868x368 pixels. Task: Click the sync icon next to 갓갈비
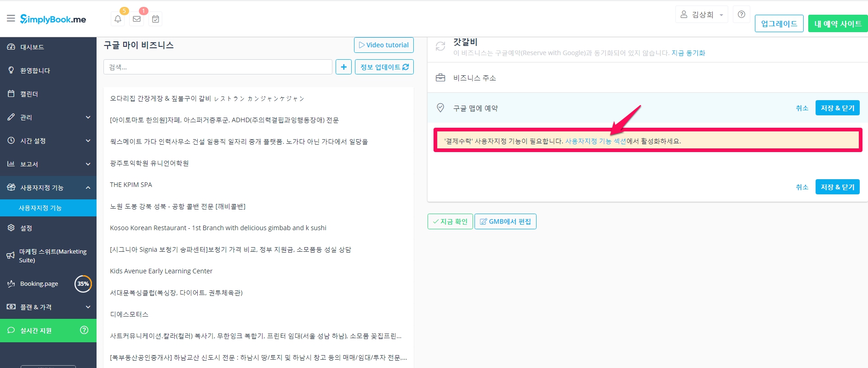(x=440, y=46)
